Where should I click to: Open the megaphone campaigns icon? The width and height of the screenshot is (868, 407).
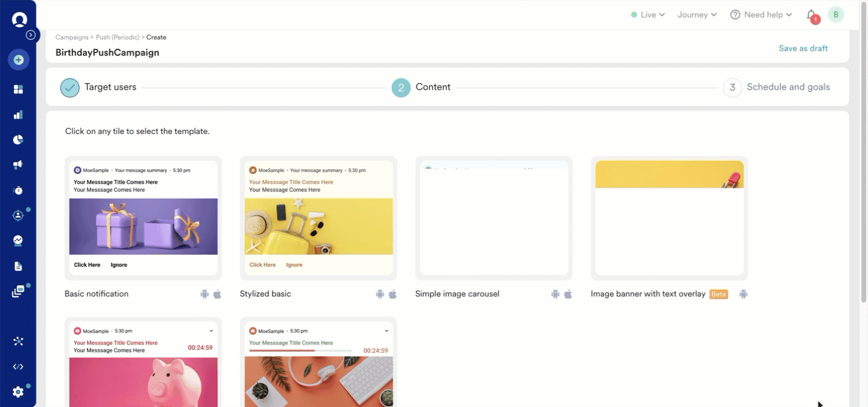pyautogui.click(x=18, y=165)
